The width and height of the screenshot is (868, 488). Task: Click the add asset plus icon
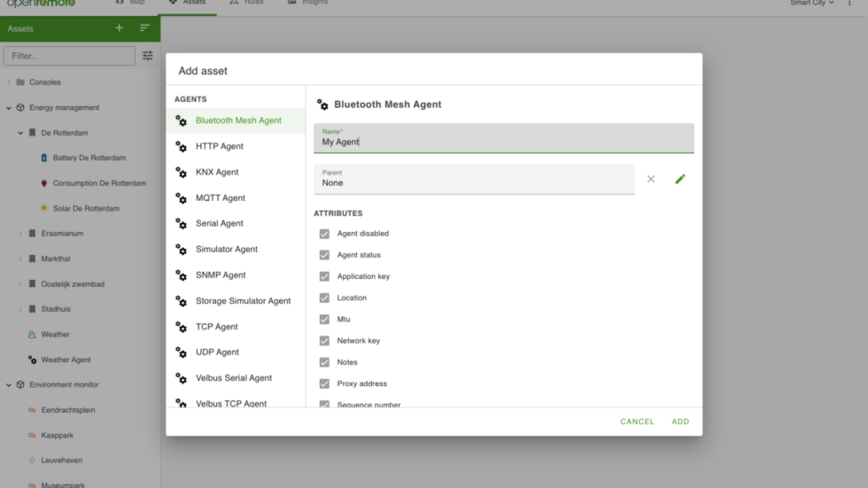pyautogui.click(x=120, y=28)
